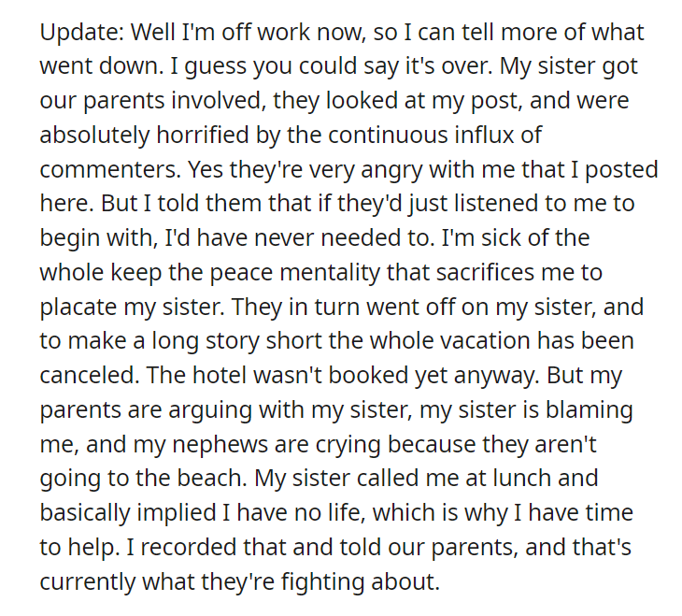The width and height of the screenshot is (682, 616).
Task: Click the words "begin with,"
Action: (99, 238)
